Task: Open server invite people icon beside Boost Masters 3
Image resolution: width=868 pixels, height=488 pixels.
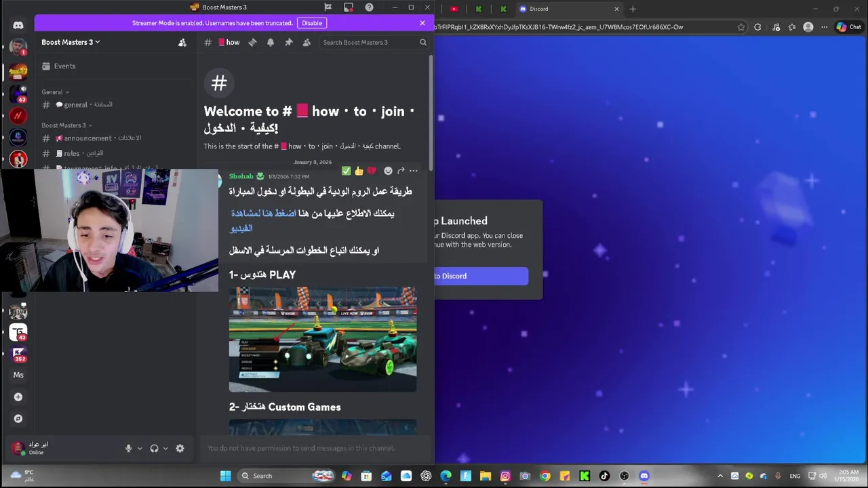Action: pyautogui.click(x=182, y=42)
